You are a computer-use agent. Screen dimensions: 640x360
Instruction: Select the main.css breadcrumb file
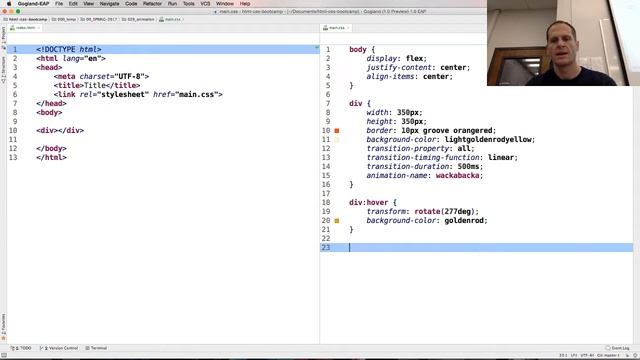click(170, 19)
